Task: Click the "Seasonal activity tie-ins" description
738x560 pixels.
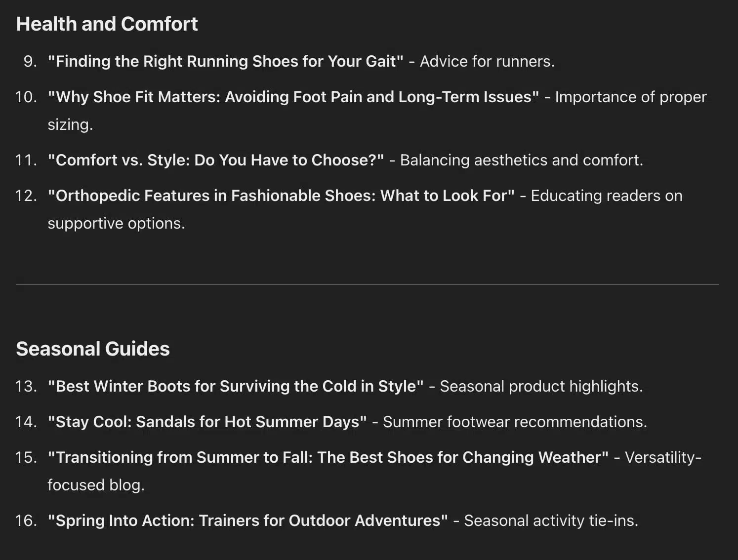Action: (x=551, y=520)
